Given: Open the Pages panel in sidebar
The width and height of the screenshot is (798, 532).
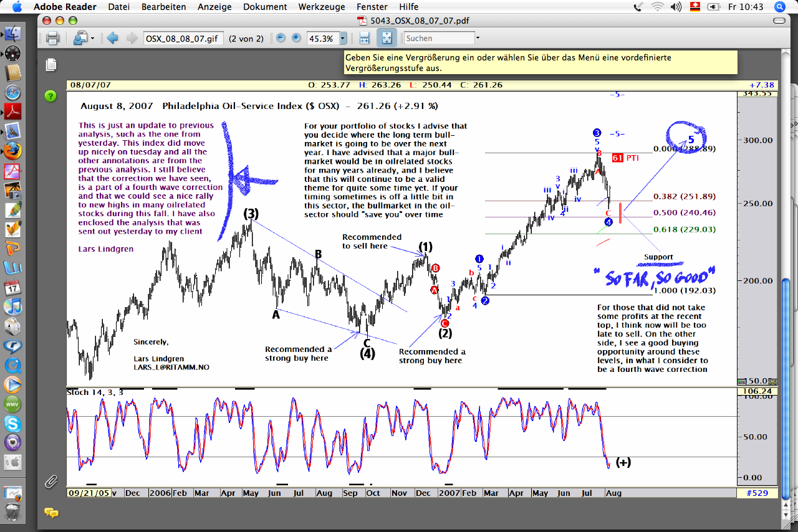Looking at the screenshot, I should [51, 64].
